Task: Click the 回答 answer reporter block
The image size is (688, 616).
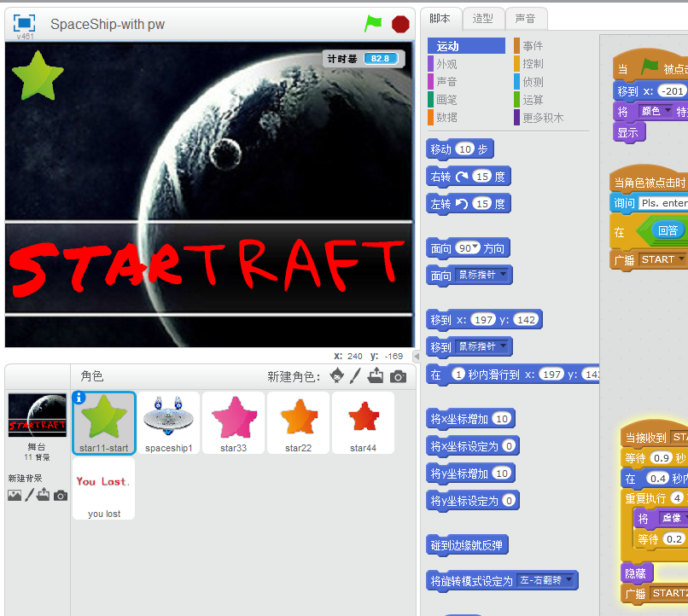Action: 668,230
